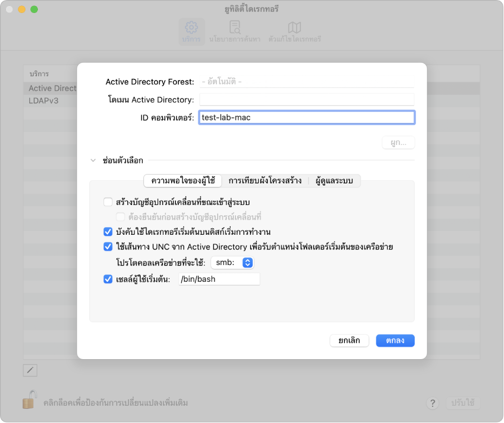Click the green zoom window button

[34, 9]
